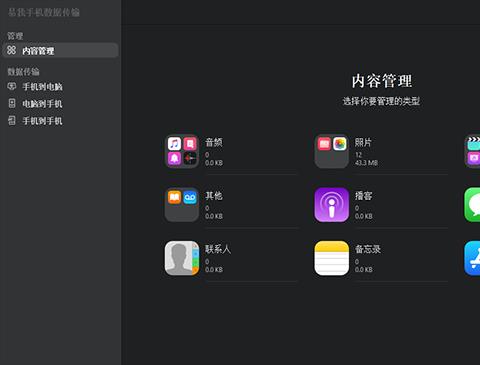Click the 手机到电脑 sidebar icon
This screenshot has width=480, height=365.
point(12,86)
